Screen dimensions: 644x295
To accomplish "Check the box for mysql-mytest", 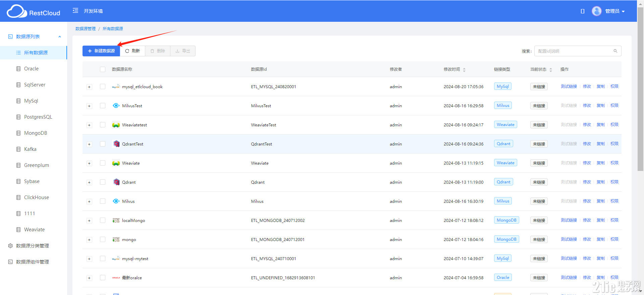I will pyautogui.click(x=103, y=258).
